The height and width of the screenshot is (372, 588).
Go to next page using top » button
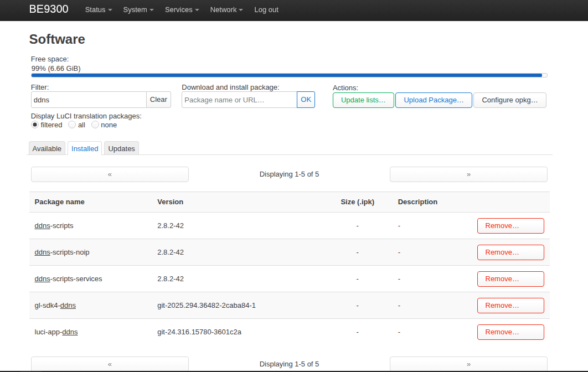pos(468,174)
